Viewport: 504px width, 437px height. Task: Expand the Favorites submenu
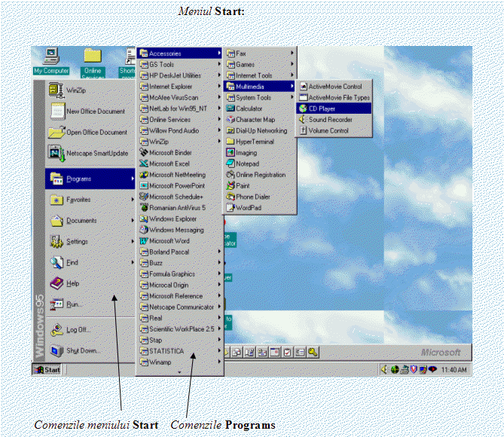[90, 200]
